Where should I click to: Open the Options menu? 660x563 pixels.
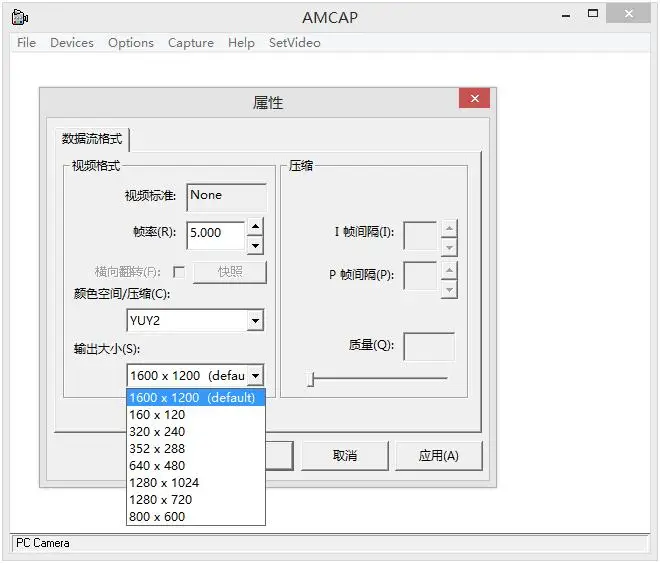[x=130, y=42]
